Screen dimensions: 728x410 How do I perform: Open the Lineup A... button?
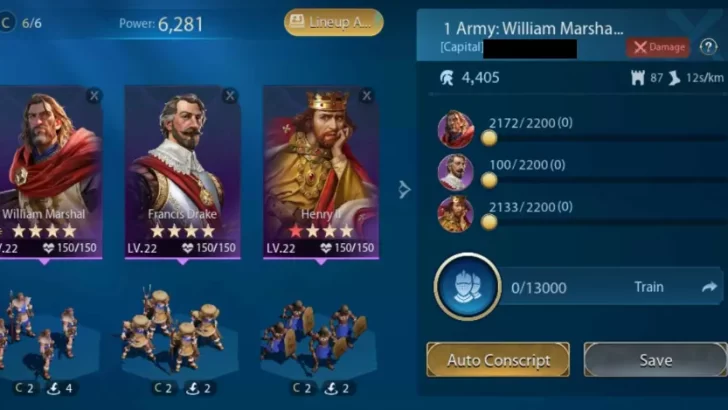click(x=334, y=22)
